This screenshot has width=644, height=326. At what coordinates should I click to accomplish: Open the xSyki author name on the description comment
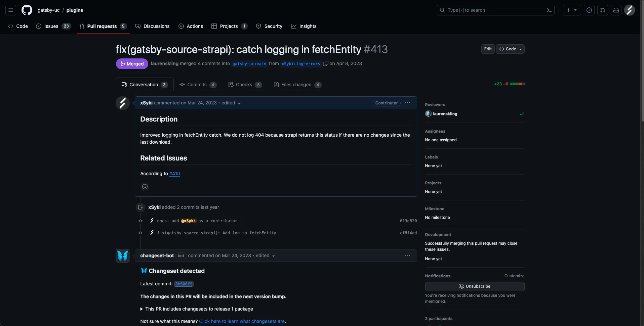146,103
